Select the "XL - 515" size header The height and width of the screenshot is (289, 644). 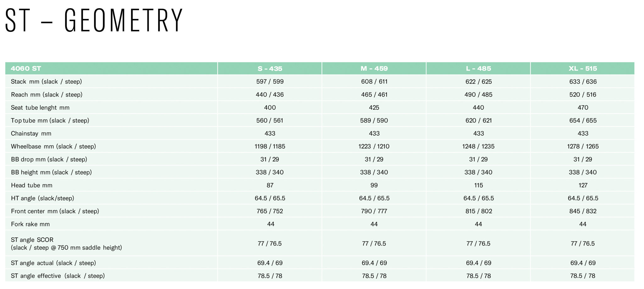(583, 68)
